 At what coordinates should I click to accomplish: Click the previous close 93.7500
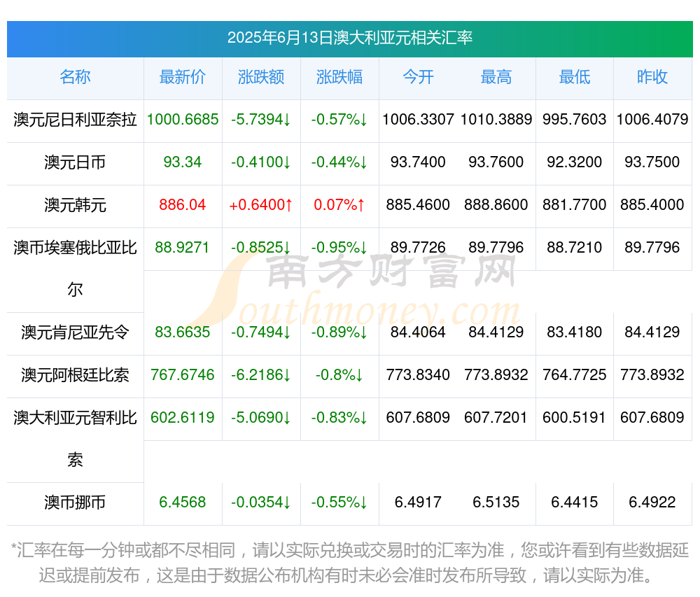pyautogui.click(x=652, y=162)
